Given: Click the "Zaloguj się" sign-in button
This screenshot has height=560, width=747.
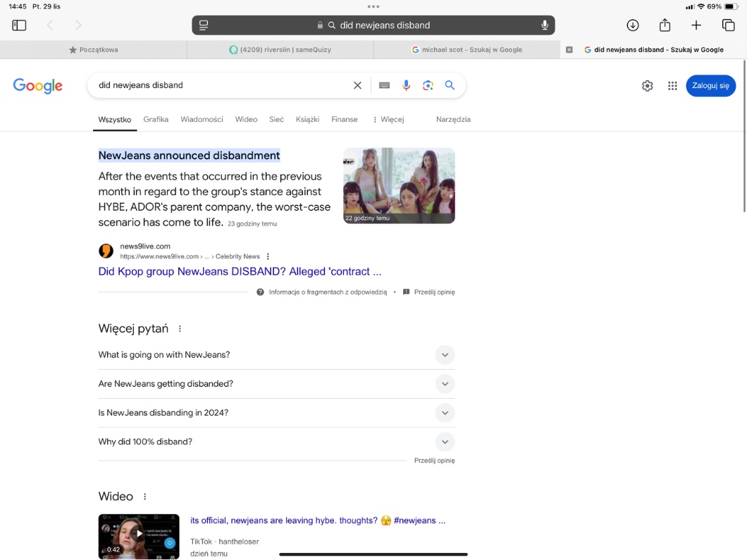Looking at the screenshot, I should [710, 86].
